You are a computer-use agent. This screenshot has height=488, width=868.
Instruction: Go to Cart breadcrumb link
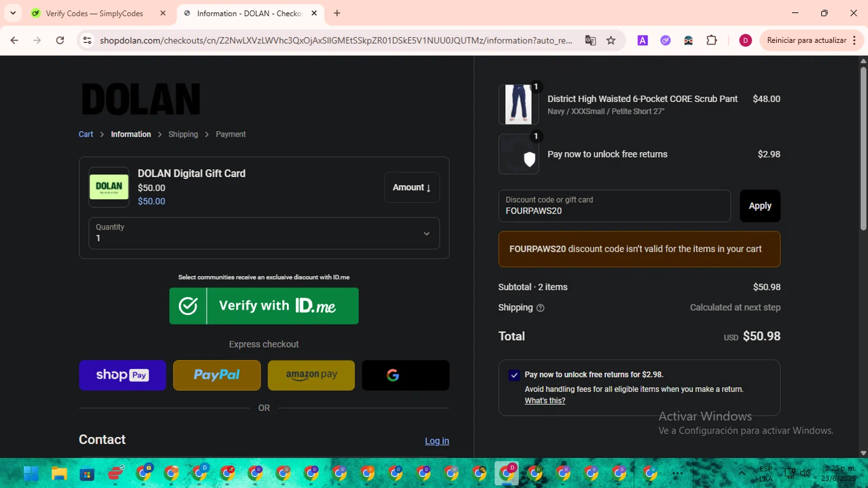86,134
